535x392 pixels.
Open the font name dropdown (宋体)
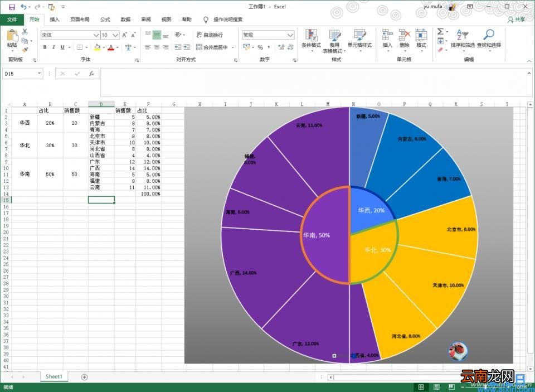pos(96,35)
